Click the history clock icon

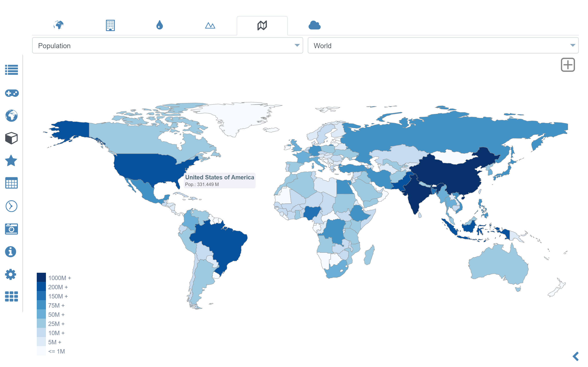11,206
